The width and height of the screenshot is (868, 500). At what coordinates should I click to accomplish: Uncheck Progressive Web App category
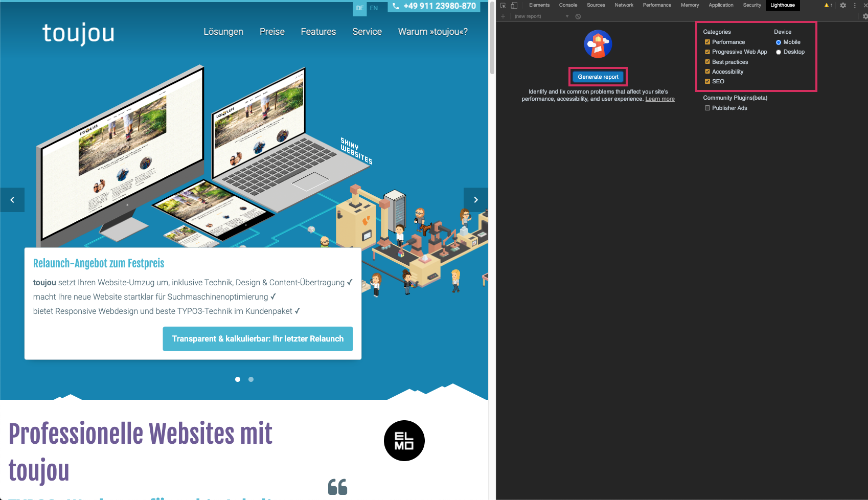(x=707, y=52)
